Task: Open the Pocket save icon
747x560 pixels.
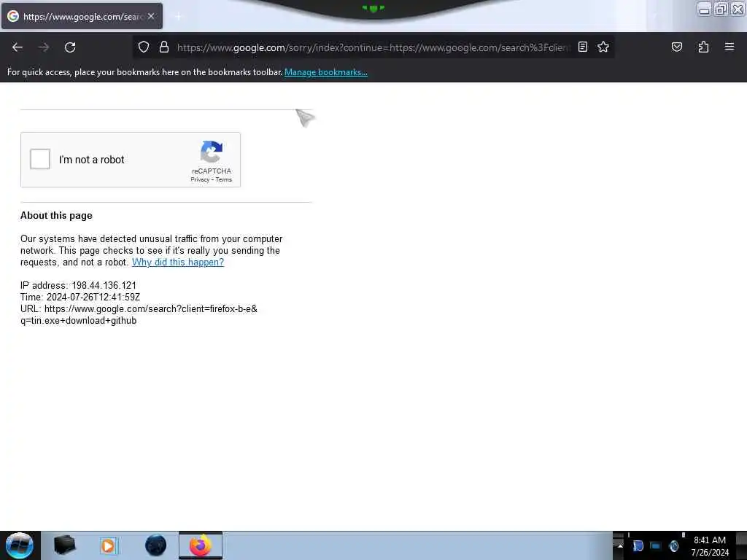Action: (x=676, y=47)
